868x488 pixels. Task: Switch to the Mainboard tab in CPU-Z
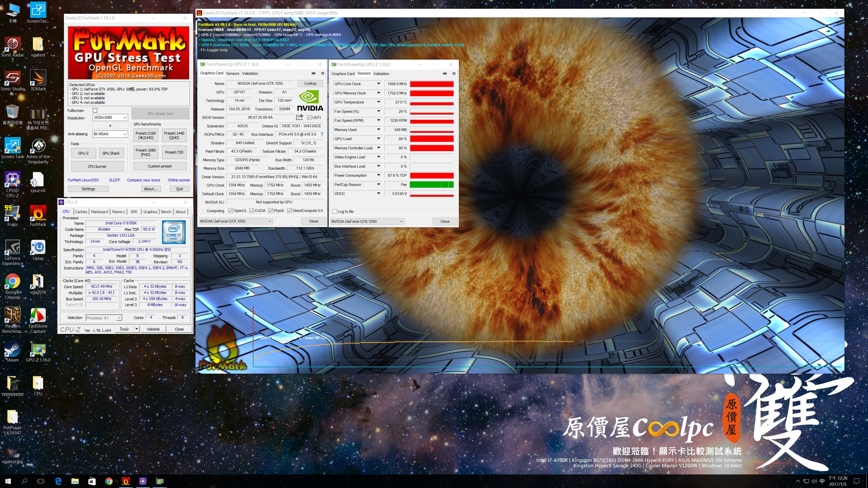(x=99, y=211)
